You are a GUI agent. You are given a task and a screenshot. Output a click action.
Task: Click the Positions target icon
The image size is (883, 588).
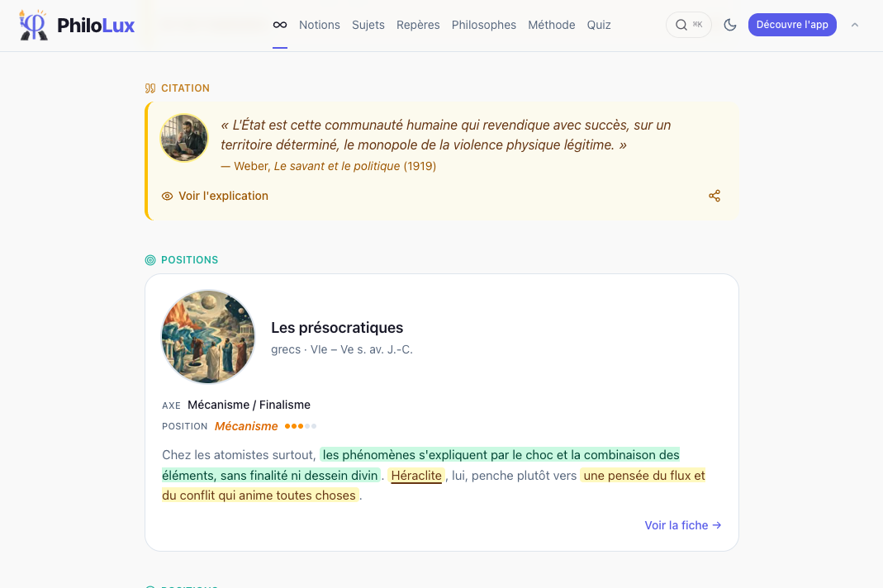pyautogui.click(x=150, y=260)
